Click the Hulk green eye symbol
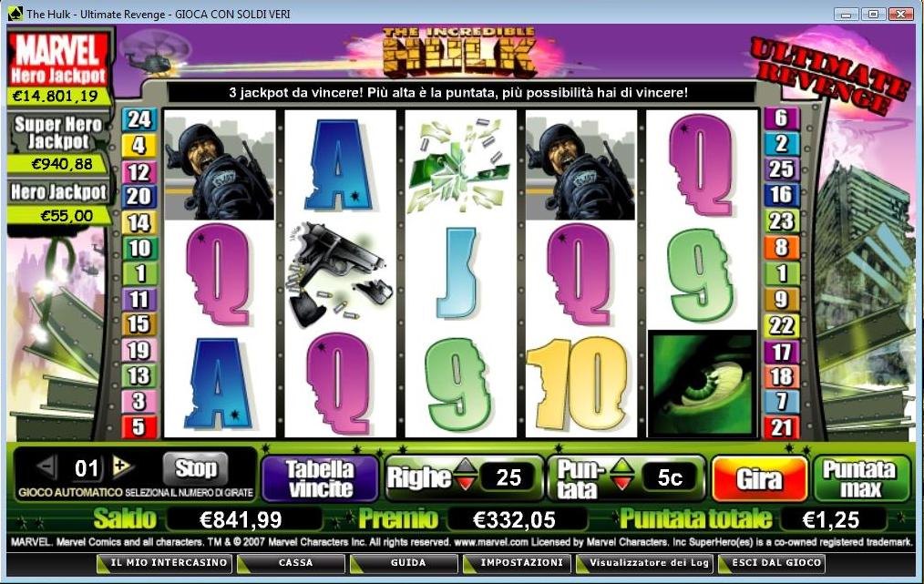The width and height of the screenshot is (924, 584). pos(702,384)
